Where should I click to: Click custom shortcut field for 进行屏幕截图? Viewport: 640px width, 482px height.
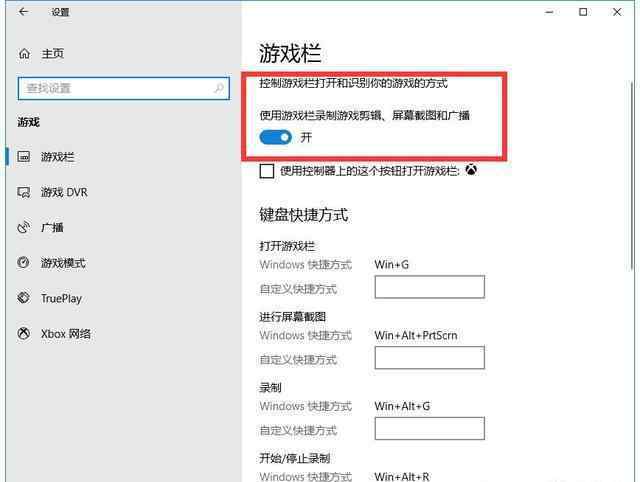[430, 358]
